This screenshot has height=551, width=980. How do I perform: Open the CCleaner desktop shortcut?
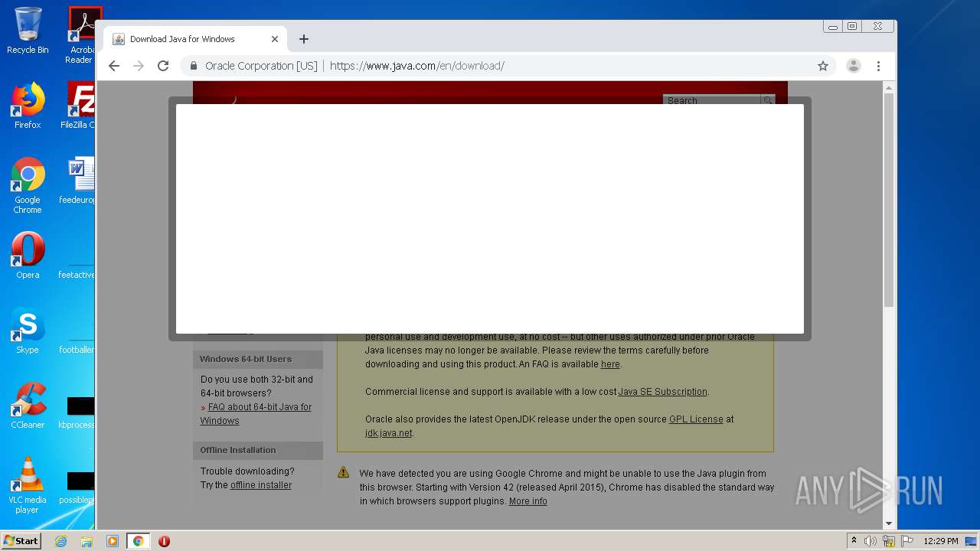28,406
